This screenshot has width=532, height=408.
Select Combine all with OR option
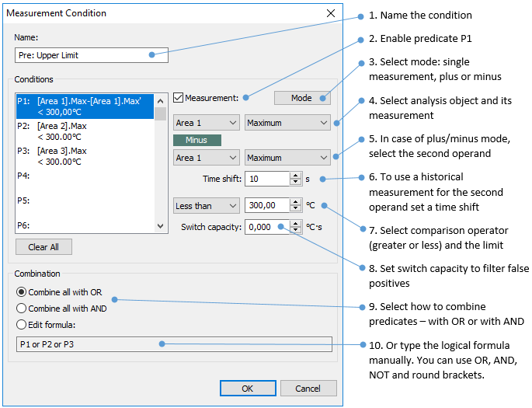tap(59, 292)
